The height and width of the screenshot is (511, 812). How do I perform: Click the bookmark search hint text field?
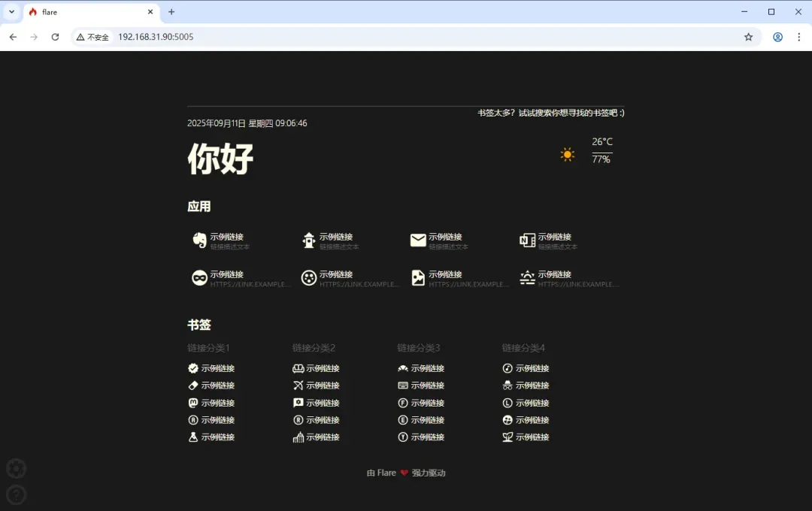point(550,113)
